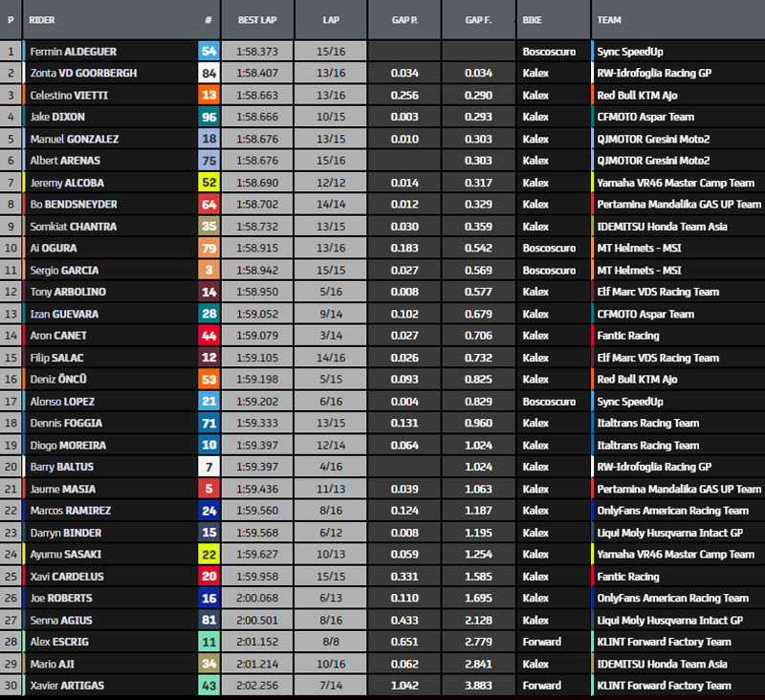Screen dimensions: 765x700
Task: Select the blue number 10 badge
Action: coord(208,446)
